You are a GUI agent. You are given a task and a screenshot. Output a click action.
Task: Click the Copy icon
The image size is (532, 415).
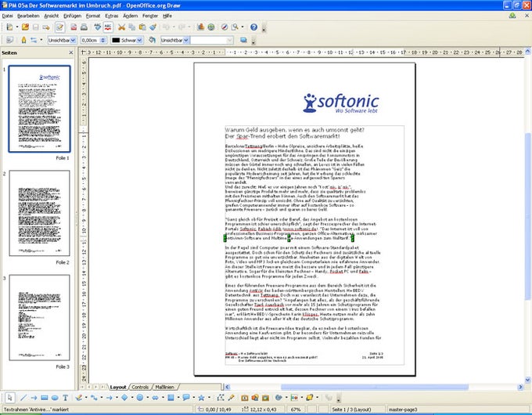[x=132, y=27]
